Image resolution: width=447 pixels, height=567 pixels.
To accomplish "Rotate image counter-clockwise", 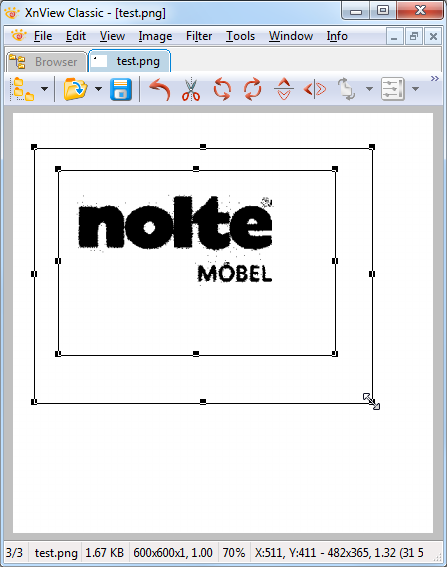I will tap(222, 89).
